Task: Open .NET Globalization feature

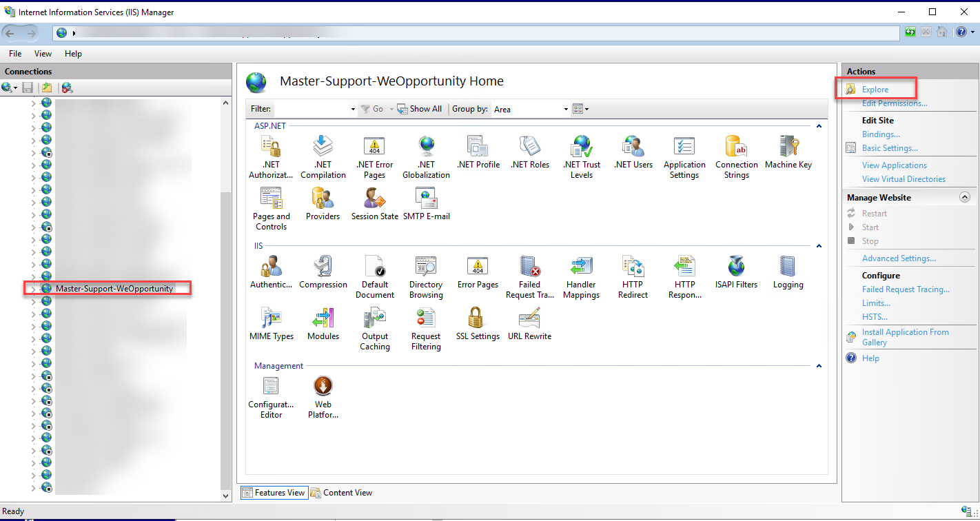Action: tap(426, 156)
